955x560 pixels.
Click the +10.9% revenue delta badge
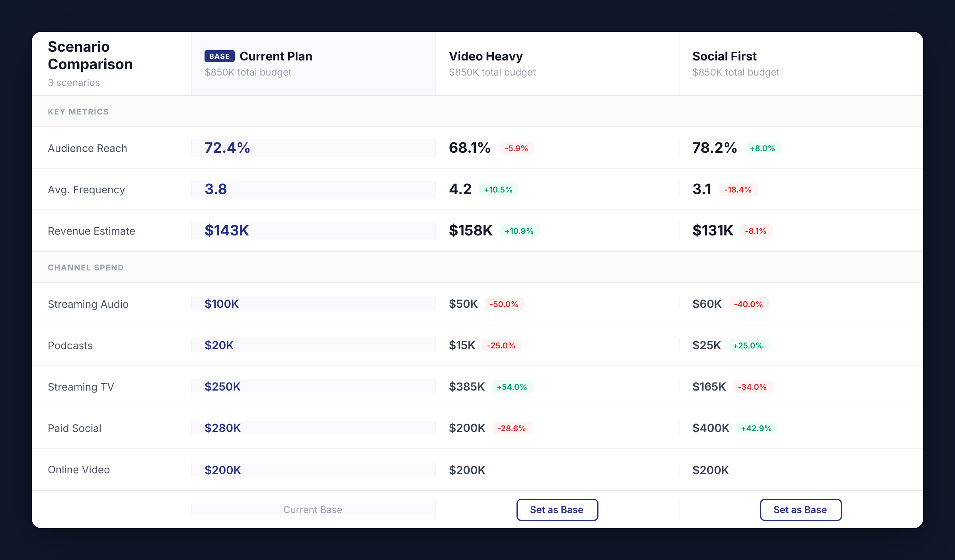(x=519, y=231)
